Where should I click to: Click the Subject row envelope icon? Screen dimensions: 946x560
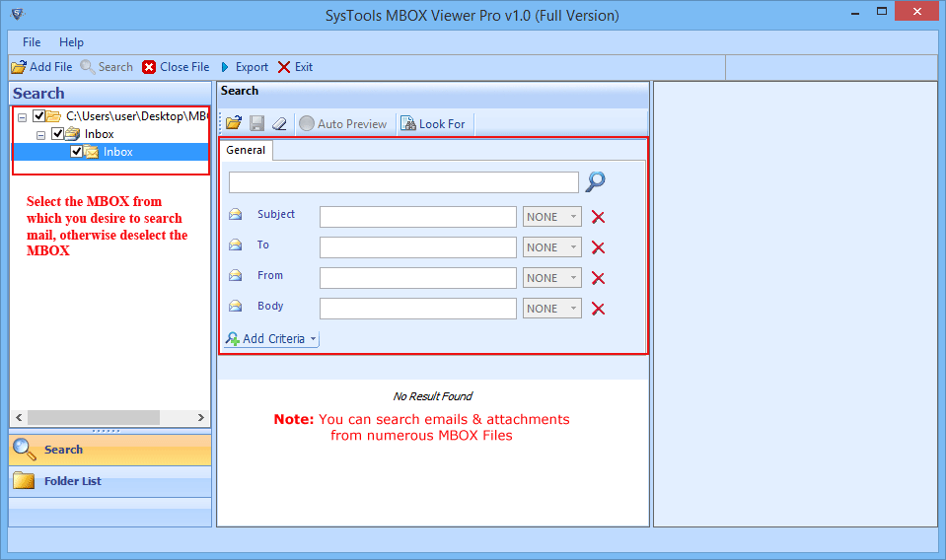click(236, 214)
